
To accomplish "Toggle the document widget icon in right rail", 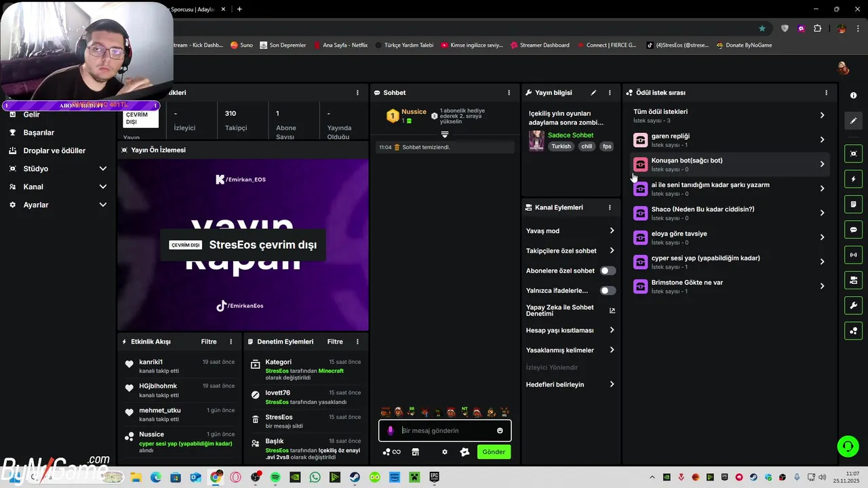I will point(853,204).
